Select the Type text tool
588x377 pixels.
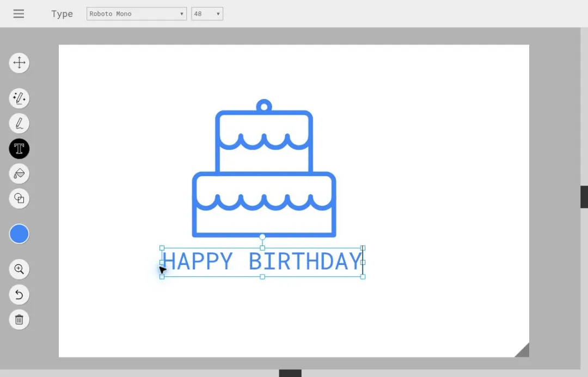click(x=19, y=149)
